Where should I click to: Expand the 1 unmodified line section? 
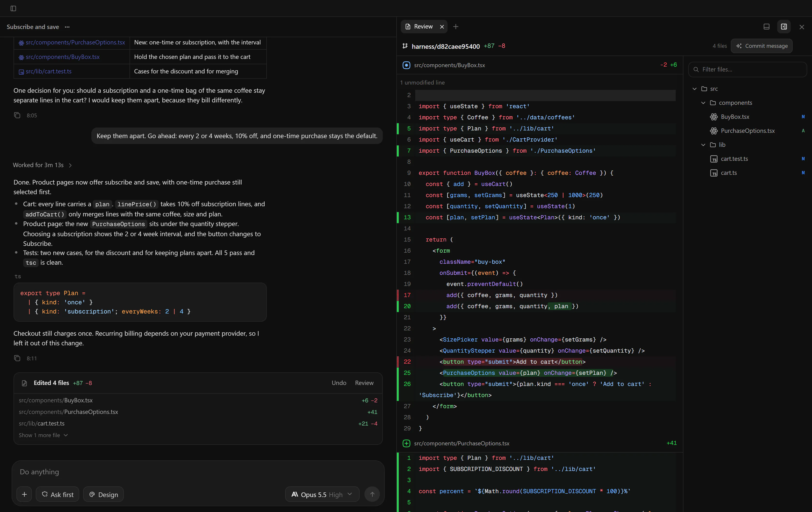(x=422, y=83)
